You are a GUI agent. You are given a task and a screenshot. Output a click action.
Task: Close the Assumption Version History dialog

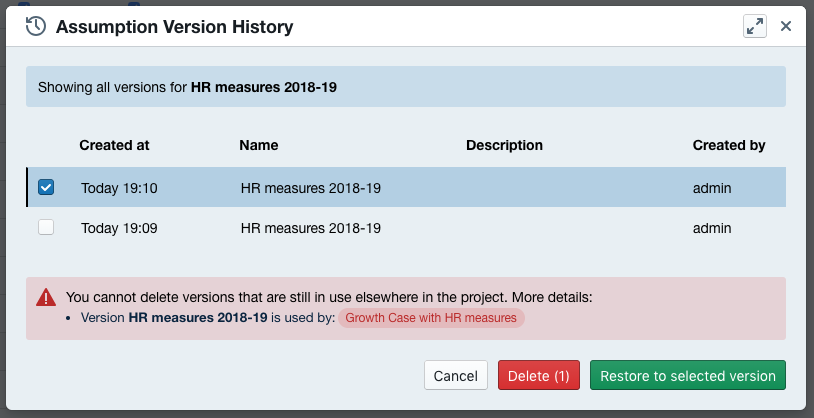[786, 27]
